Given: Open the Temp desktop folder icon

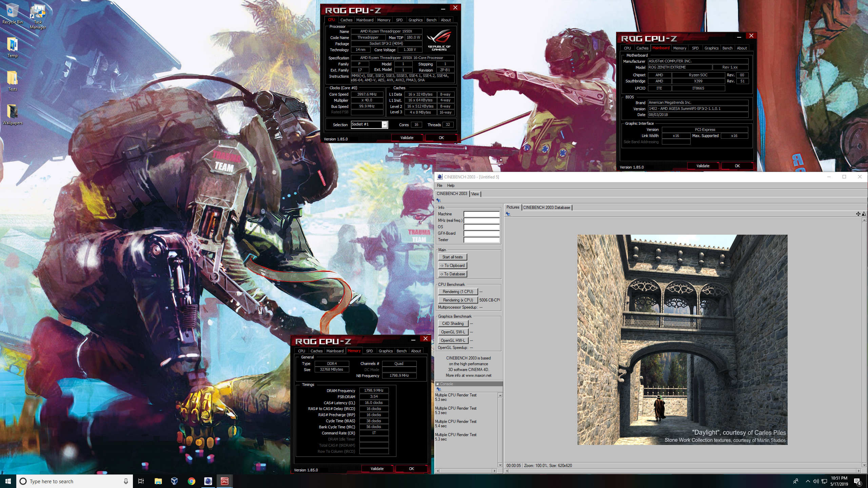Looking at the screenshot, I should click(x=12, y=47).
